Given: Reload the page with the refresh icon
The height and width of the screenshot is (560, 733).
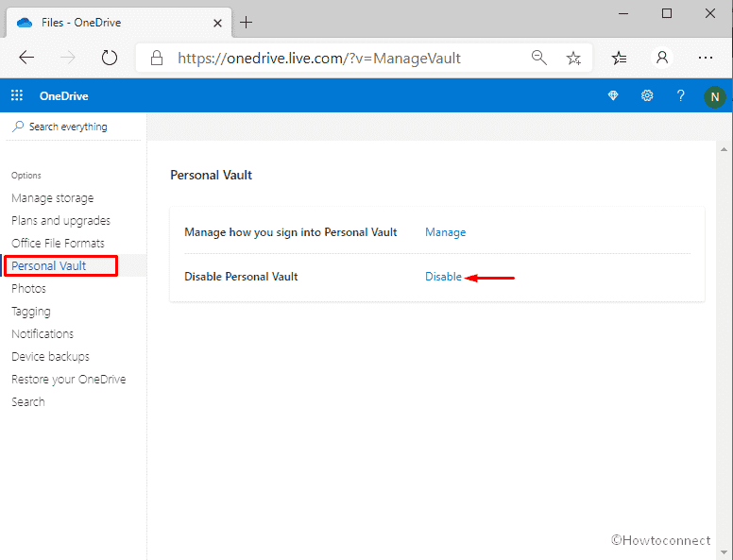Looking at the screenshot, I should (x=110, y=58).
